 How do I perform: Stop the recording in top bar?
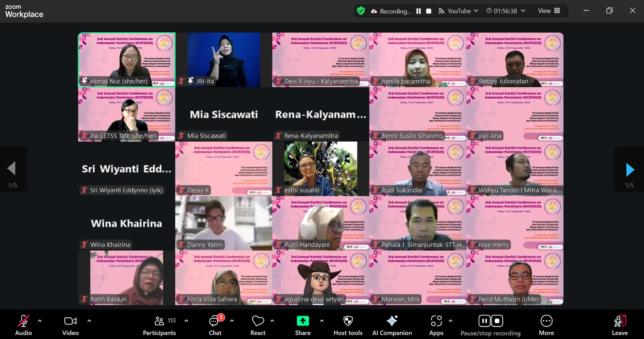(429, 11)
